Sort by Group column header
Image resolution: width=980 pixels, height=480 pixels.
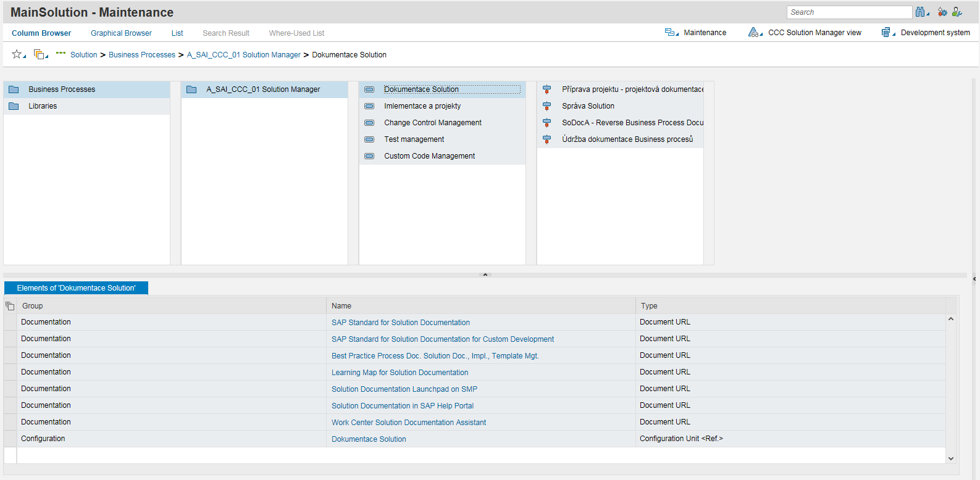click(172, 306)
